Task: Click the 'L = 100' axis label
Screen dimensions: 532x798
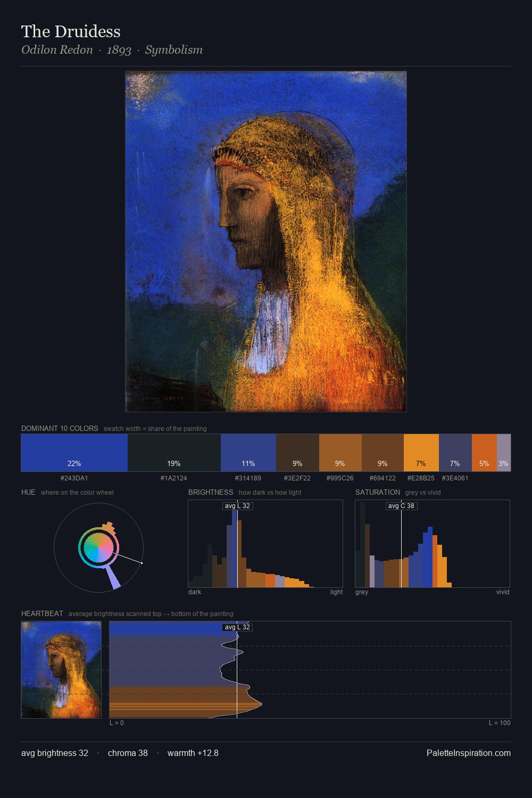Action: [x=500, y=723]
